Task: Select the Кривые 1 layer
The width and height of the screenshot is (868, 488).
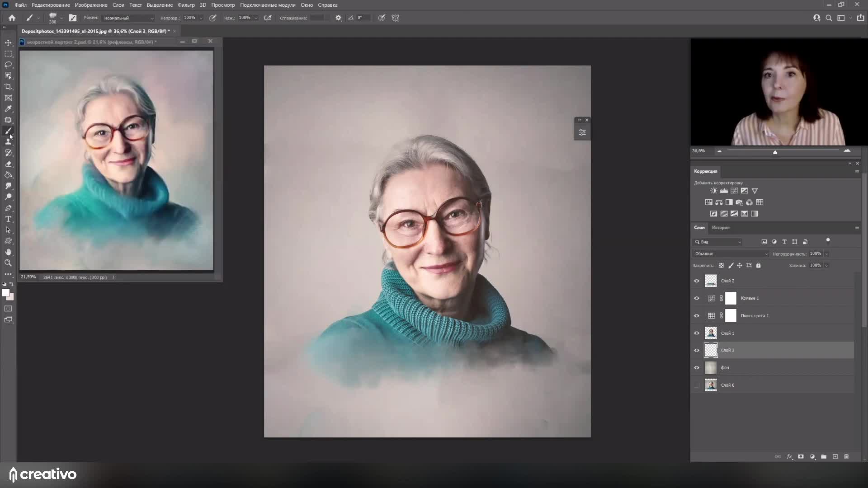Action: click(750, 298)
